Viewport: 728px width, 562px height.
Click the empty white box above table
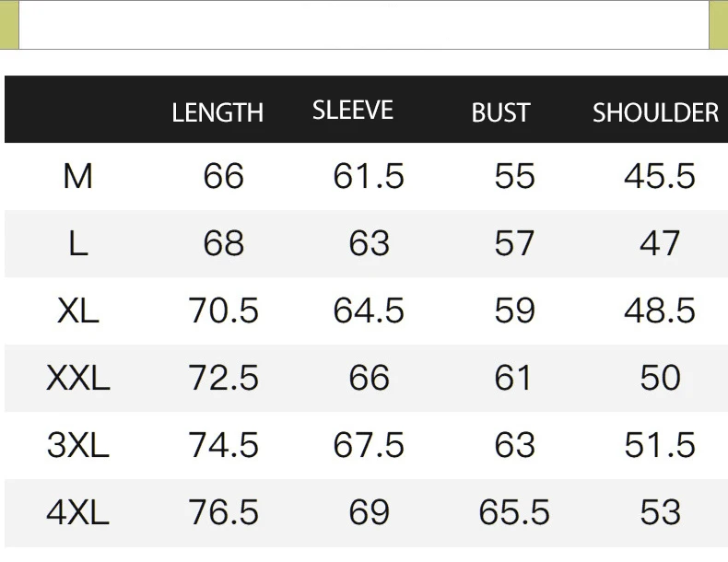(x=364, y=25)
